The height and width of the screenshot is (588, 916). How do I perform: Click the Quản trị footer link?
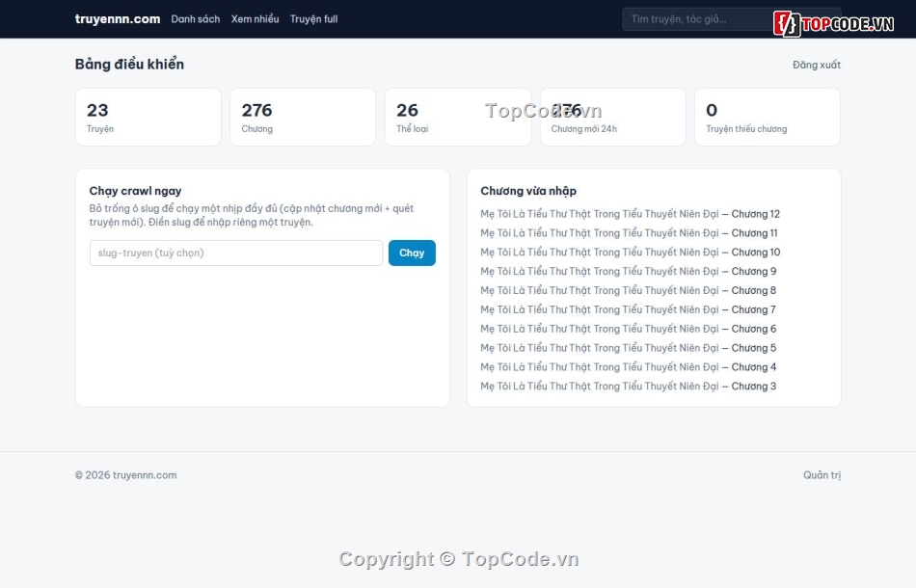tap(822, 475)
